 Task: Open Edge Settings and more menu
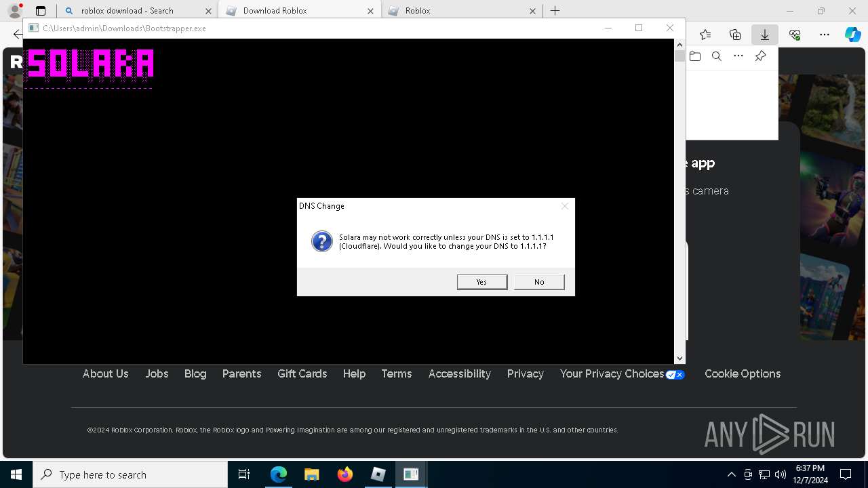click(x=825, y=35)
